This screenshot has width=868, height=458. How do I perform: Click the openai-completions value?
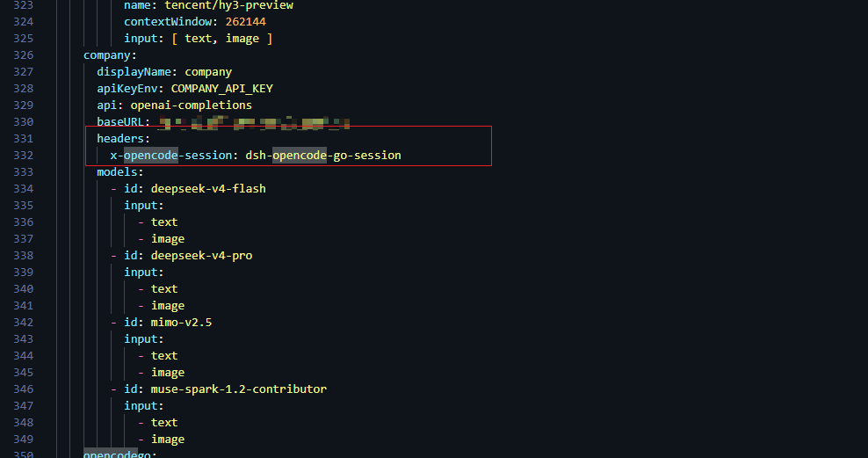[x=191, y=105]
